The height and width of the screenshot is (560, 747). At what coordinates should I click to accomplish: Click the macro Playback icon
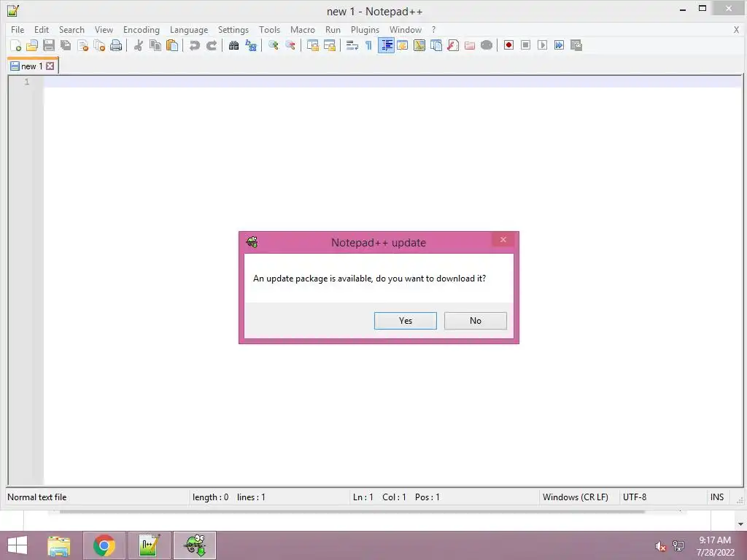point(542,45)
